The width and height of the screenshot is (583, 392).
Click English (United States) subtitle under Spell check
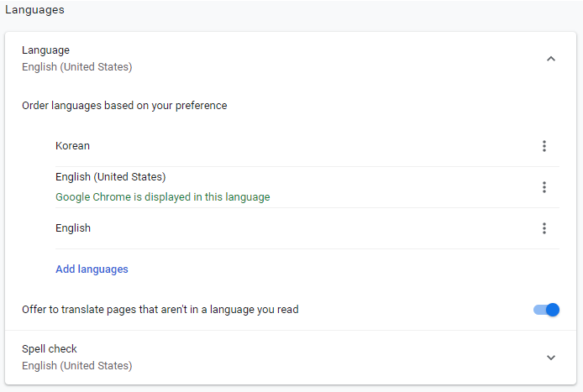tap(77, 366)
